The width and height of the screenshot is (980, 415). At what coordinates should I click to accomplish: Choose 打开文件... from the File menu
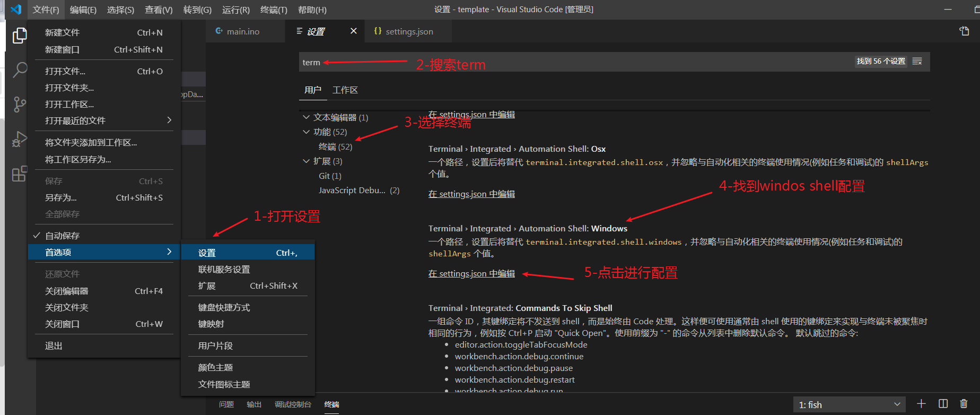(x=104, y=71)
